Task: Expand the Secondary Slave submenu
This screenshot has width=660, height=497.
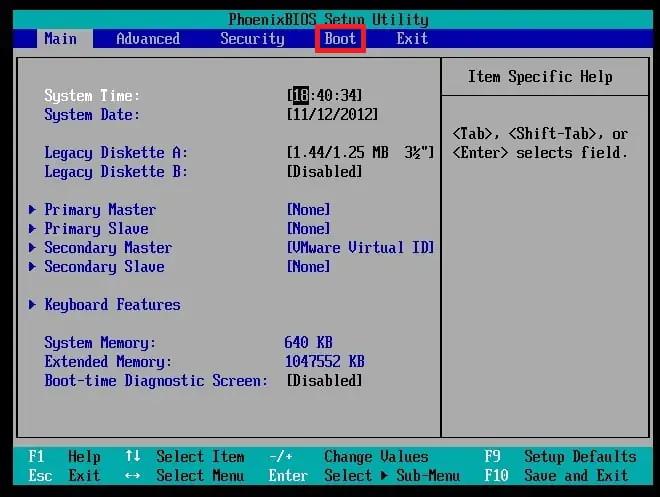Action: point(104,267)
